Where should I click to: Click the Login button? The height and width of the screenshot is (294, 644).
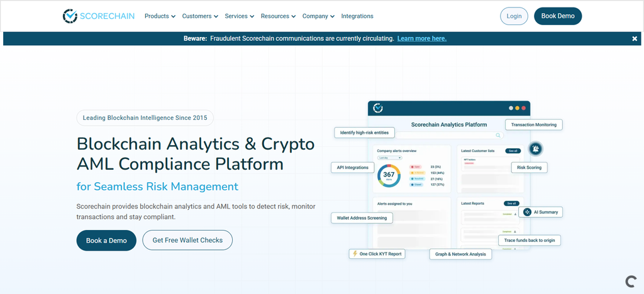tap(514, 16)
